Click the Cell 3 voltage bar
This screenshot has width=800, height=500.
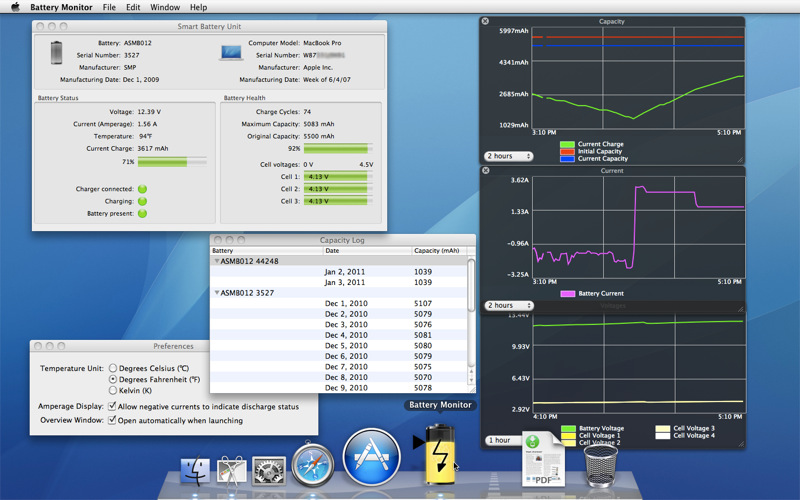[x=338, y=201]
